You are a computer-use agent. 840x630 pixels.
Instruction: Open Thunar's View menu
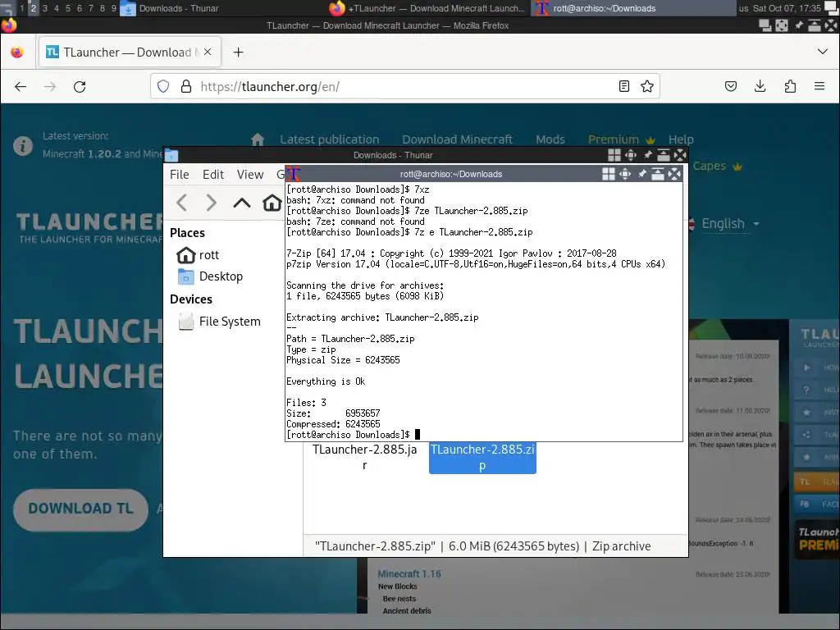coord(250,175)
